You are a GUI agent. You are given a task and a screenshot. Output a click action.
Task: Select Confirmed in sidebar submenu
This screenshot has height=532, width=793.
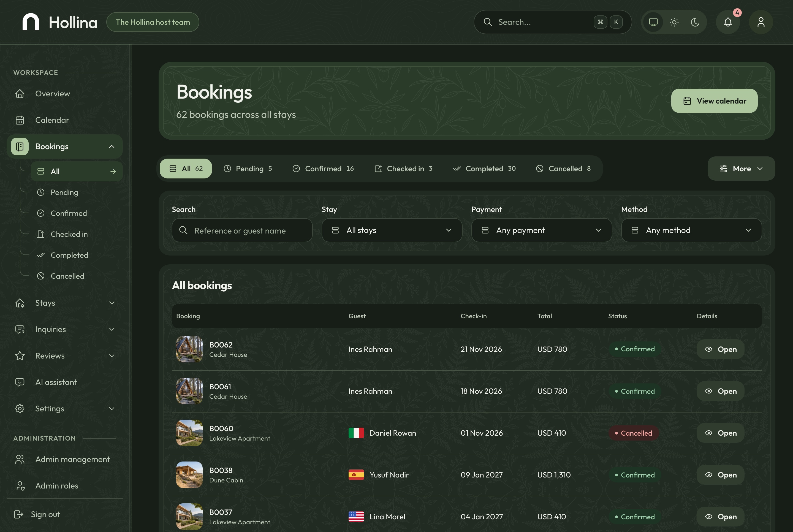click(x=77, y=213)
